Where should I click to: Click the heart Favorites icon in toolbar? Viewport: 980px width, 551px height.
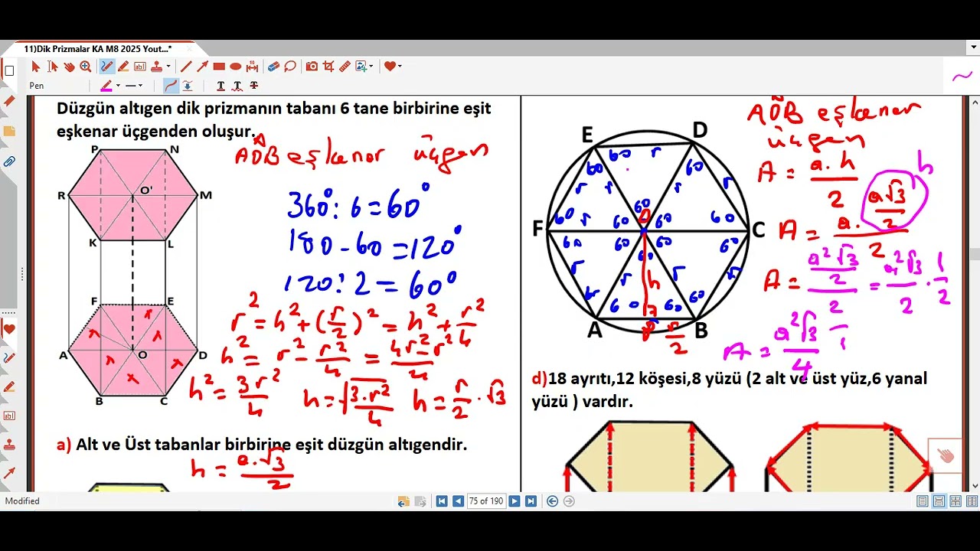[390, 67]
